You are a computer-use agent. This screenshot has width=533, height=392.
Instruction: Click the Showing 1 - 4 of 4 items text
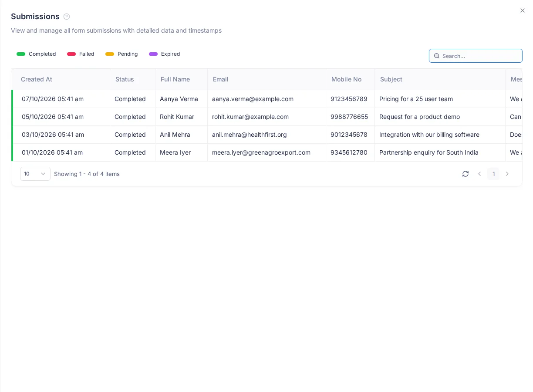click(87, 174)
